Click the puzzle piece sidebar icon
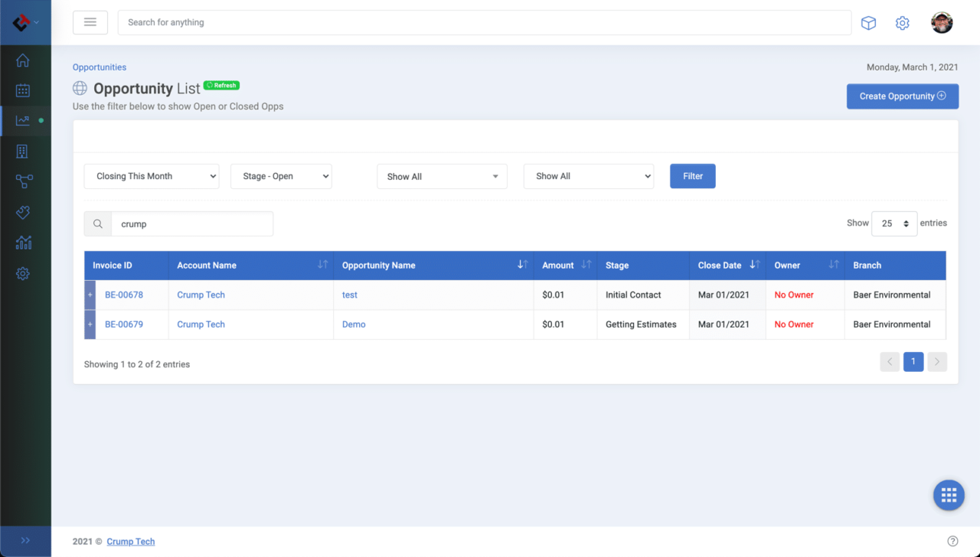The image size is (980, 557). pyautogui.click(x=23, y=213)
